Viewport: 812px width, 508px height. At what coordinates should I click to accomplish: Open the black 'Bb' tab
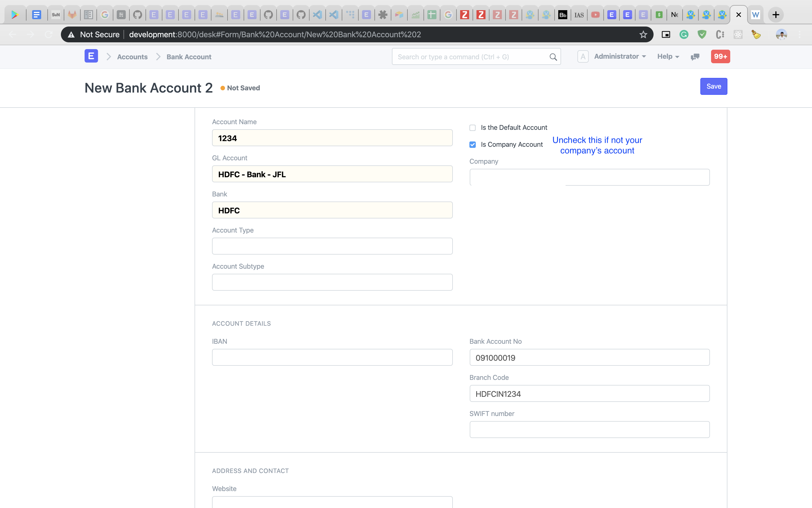pos(563,15)
